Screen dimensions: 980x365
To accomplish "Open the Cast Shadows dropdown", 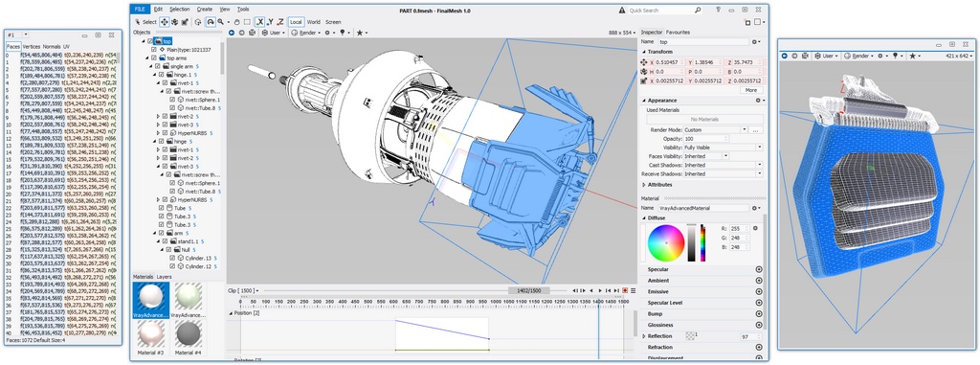I will pyautogui.click(x=724, y=165).
